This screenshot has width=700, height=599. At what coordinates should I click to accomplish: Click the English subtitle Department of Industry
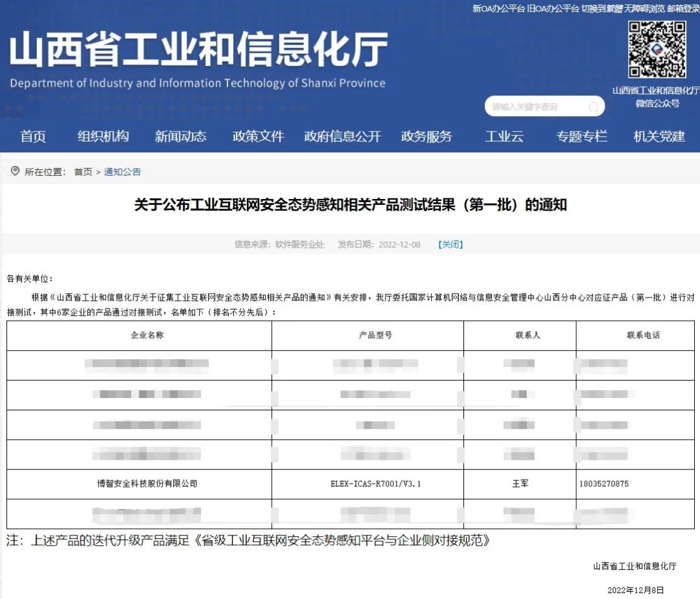click(x=198, y=84)
